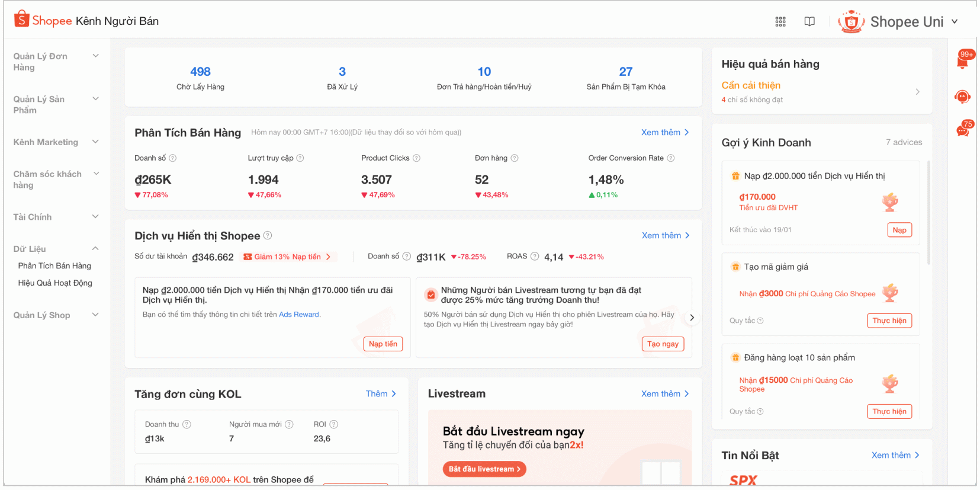Open the apps grid icon in header
Screen dimensions: 980x490
pyautogui.click(x=780, y=22)
